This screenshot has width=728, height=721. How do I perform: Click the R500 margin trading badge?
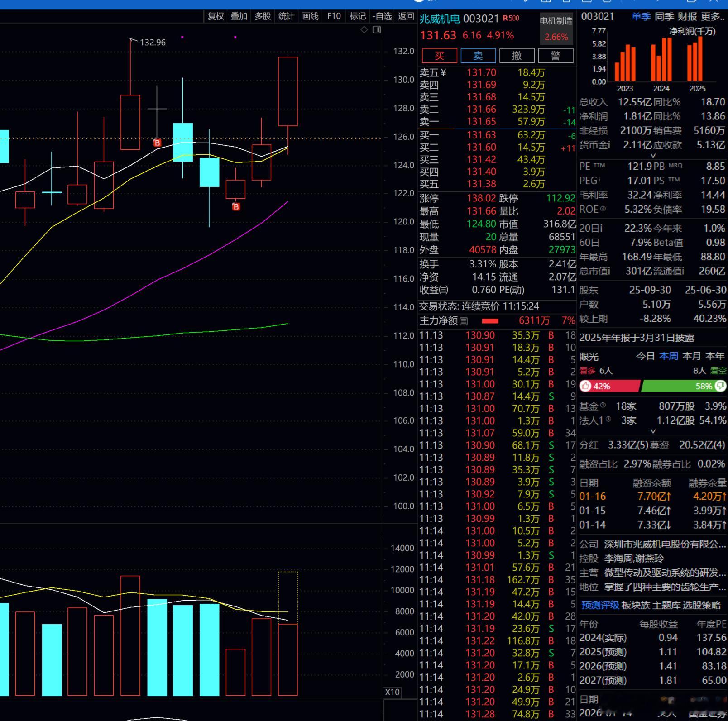point(511,18)
